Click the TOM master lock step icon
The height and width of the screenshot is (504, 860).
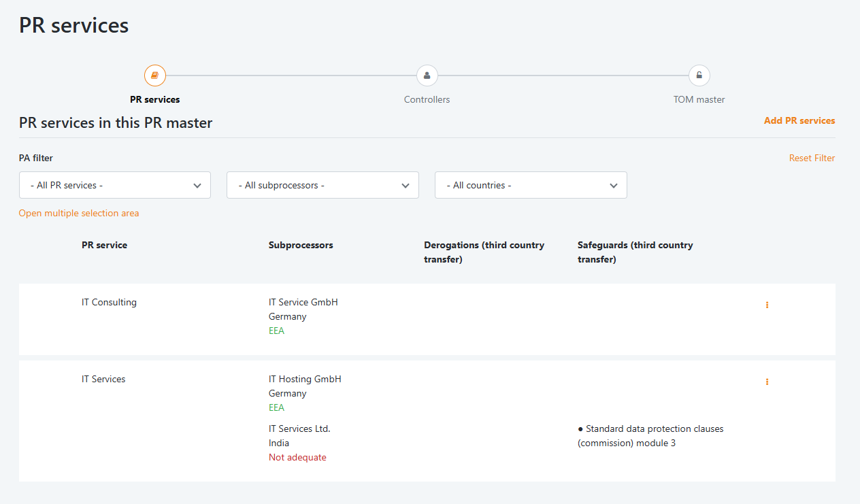click(x=699, y=75)
